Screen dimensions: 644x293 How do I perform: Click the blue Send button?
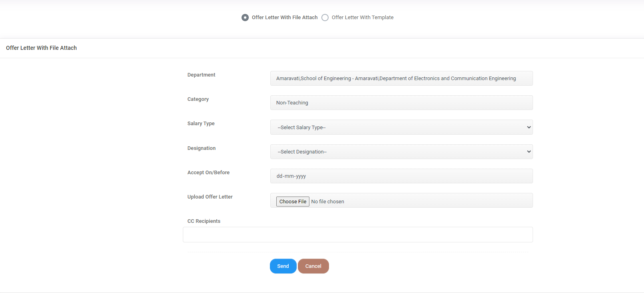283,266
